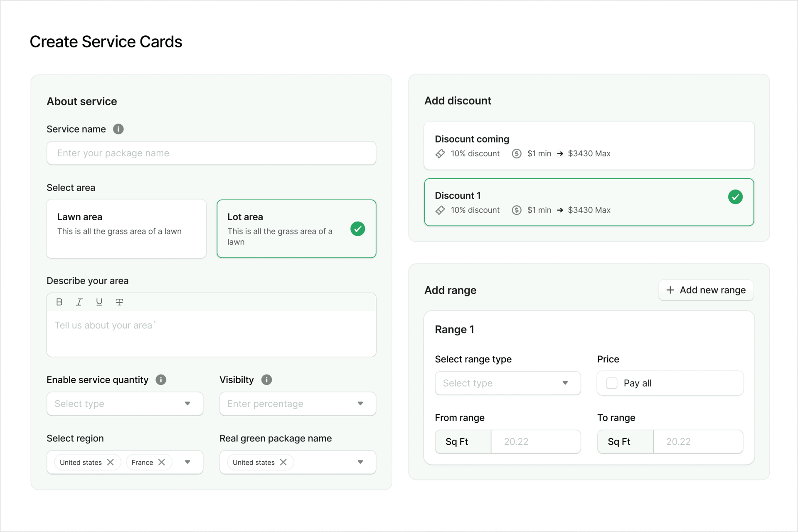The width and height of the screenshot is (798, 532).
Task: Check the Pay all checkbox
Action: [x=612, y=383]
